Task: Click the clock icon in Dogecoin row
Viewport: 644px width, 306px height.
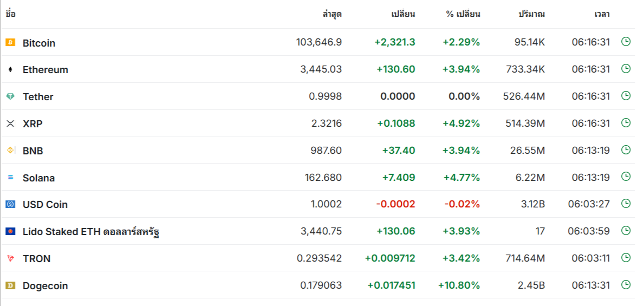Action: tap(626, 284)
